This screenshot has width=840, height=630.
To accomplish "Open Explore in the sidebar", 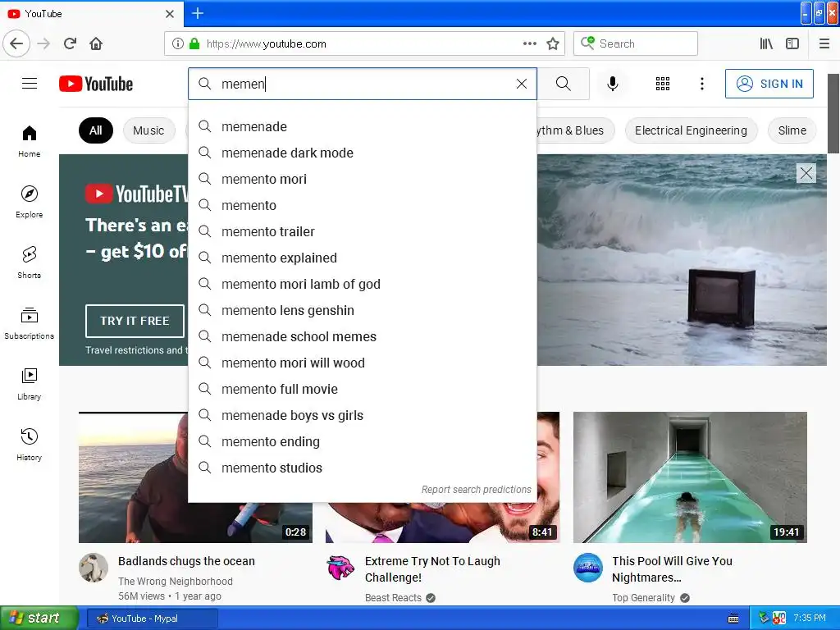I will click(x=30, y=202).
